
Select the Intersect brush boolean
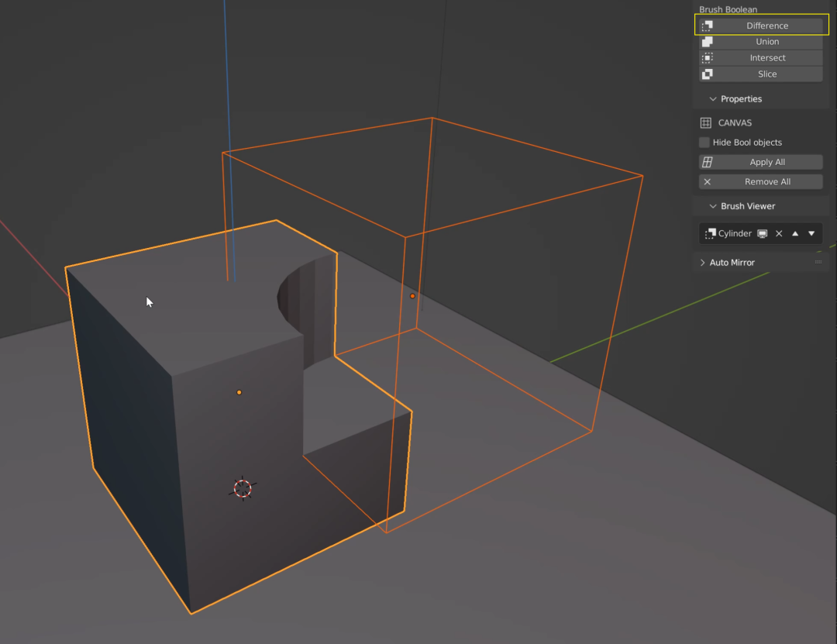[761, 57]
